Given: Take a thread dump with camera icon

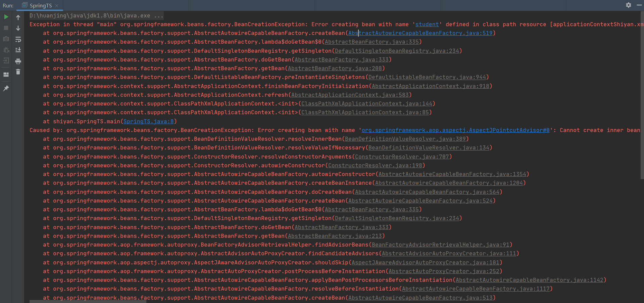Looking at the screenshot, I should [6, 39].
